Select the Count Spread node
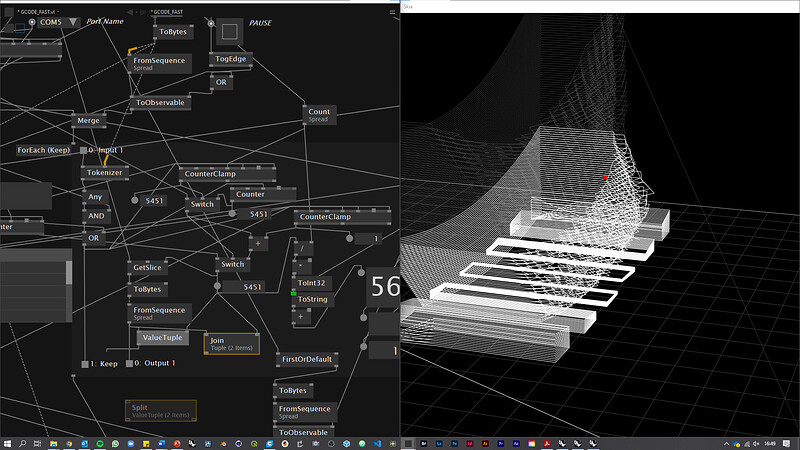Image resolution: width=800 pixels, height=450 pixels. pos(319,115)
